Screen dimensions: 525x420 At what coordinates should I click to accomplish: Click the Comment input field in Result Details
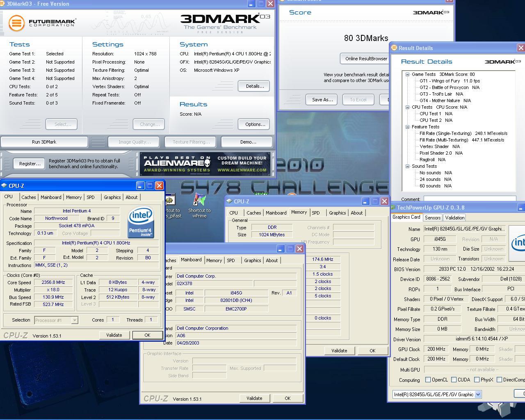pos(470,199)
